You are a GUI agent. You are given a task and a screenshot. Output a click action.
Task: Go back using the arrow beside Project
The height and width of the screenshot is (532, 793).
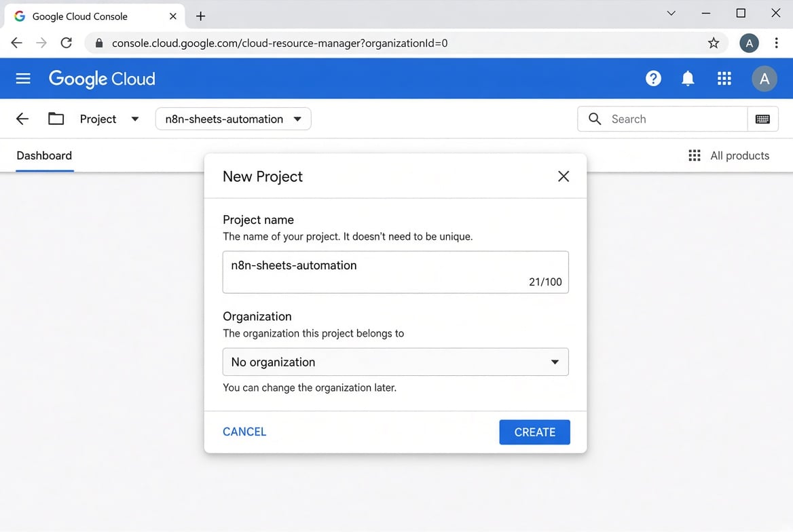(22, 119)
